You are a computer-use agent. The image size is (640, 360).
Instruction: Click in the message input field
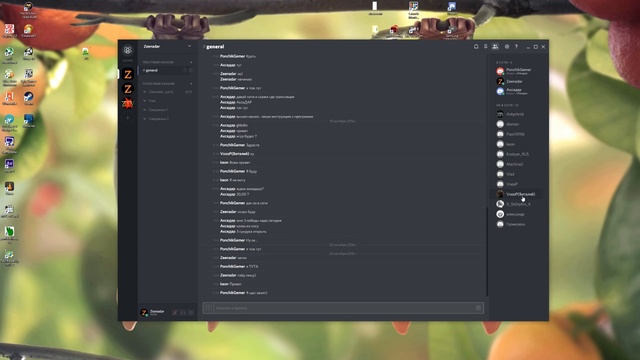[343, 308]
